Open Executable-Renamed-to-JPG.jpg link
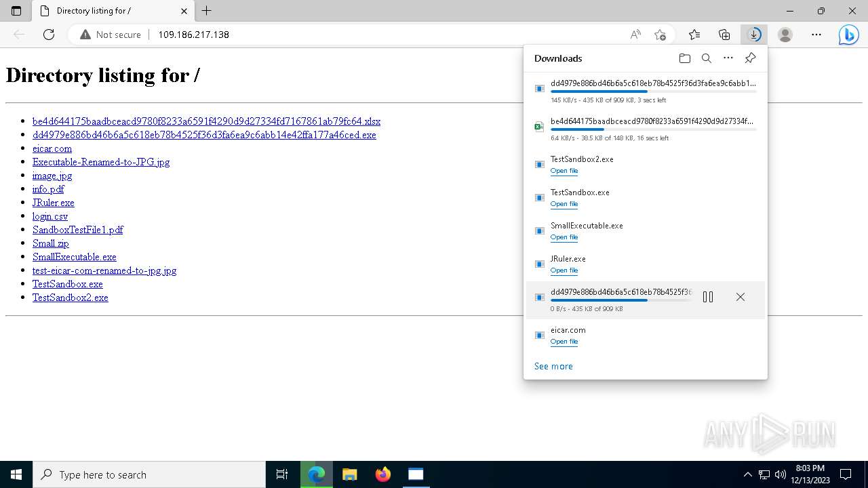The image size is (868, 488). click(101, 162)
